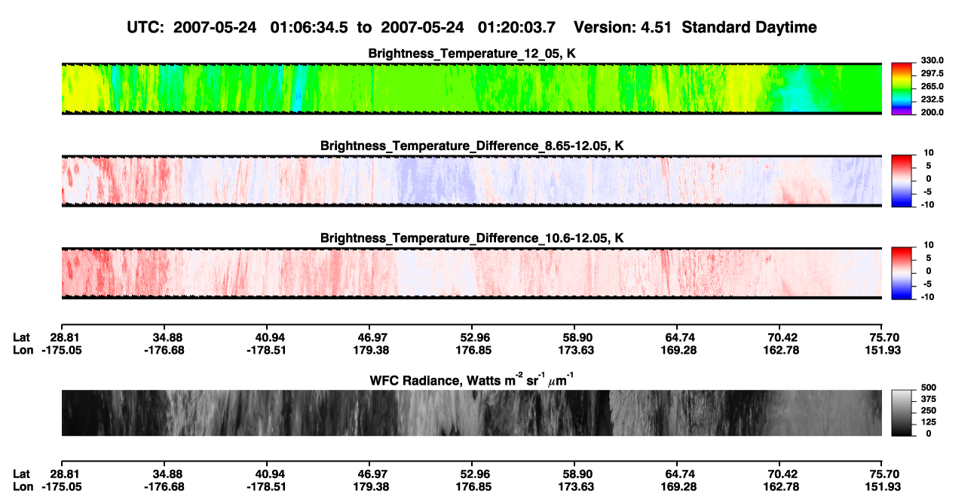Click the red-blue colorbar beside 10.6-12.05 panel

[x=902, y=272]
